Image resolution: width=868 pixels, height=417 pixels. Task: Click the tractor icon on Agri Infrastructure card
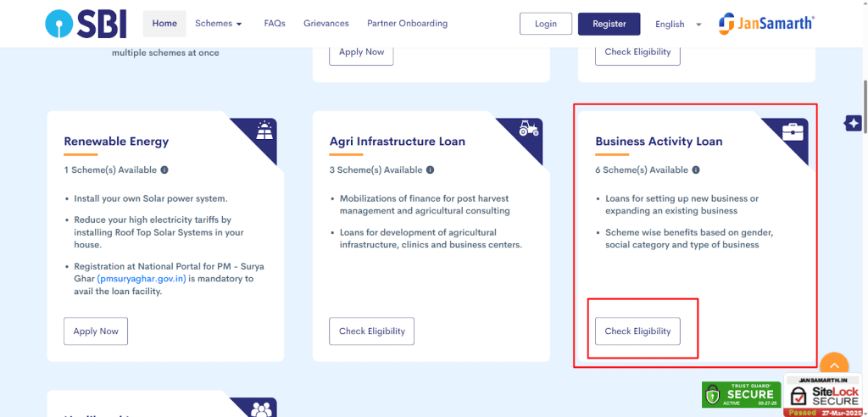[x=529, y=131]
